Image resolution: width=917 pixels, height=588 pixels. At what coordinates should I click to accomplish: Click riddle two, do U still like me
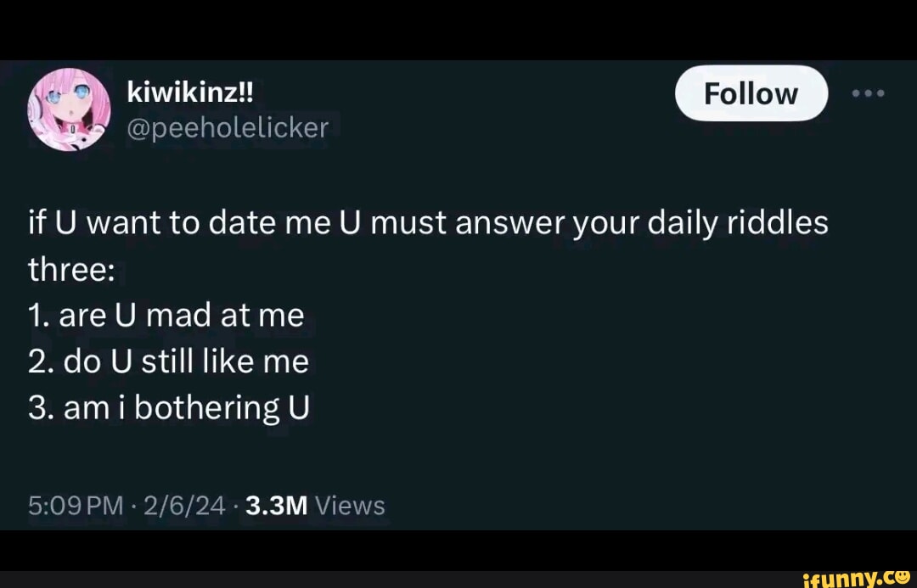167,360
